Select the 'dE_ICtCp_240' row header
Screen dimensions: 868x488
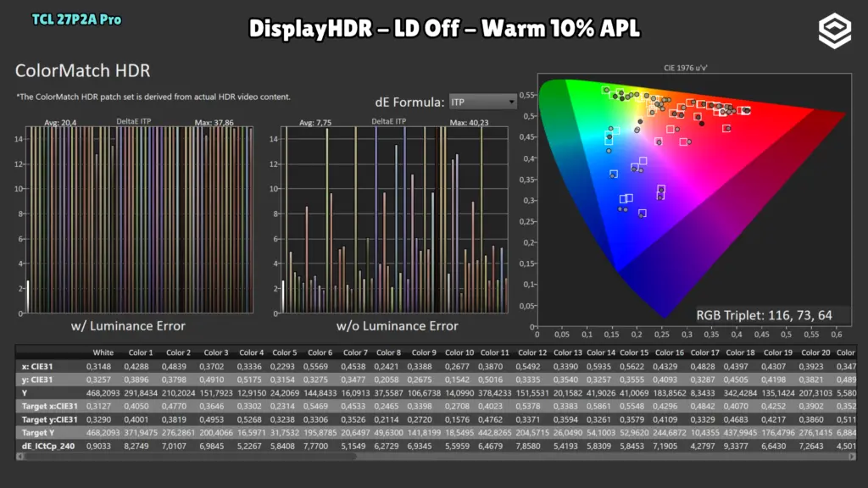pyautogui.click(x=48, y=446)
